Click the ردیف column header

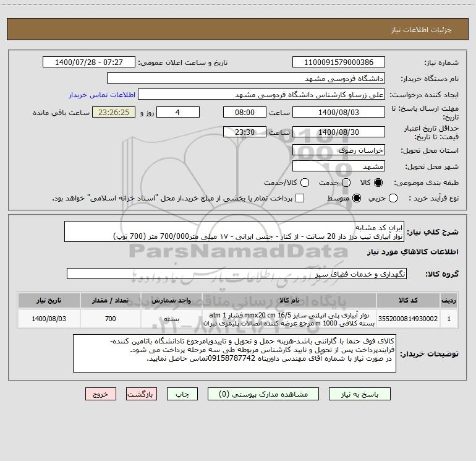click(449, 300)
